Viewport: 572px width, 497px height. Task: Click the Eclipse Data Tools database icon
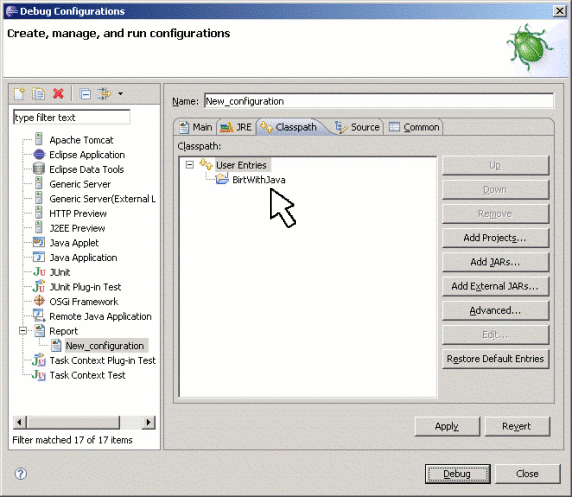click(x=39, y=169)
